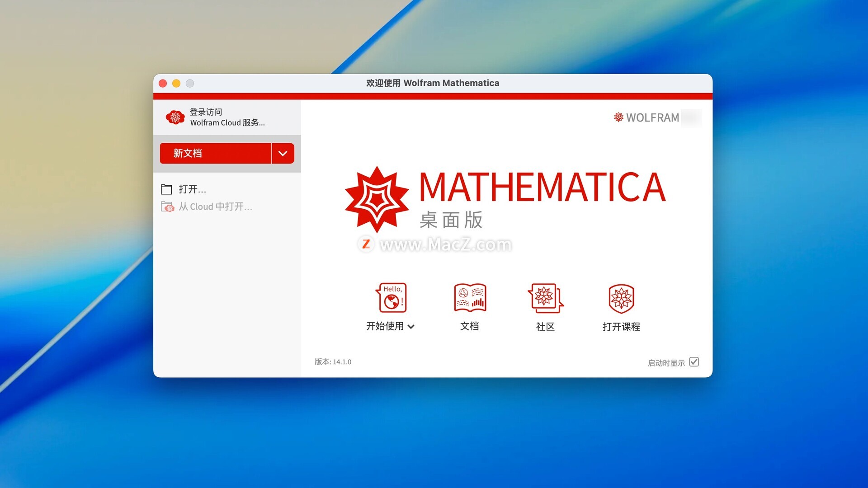Close the welcome window with red button

(163, 84)
